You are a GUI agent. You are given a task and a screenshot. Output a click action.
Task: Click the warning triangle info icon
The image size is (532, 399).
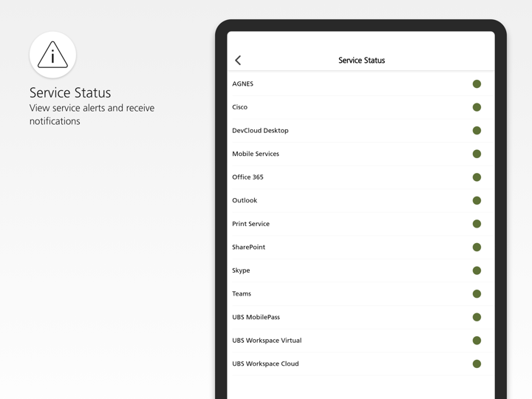[x=52, y=55]
